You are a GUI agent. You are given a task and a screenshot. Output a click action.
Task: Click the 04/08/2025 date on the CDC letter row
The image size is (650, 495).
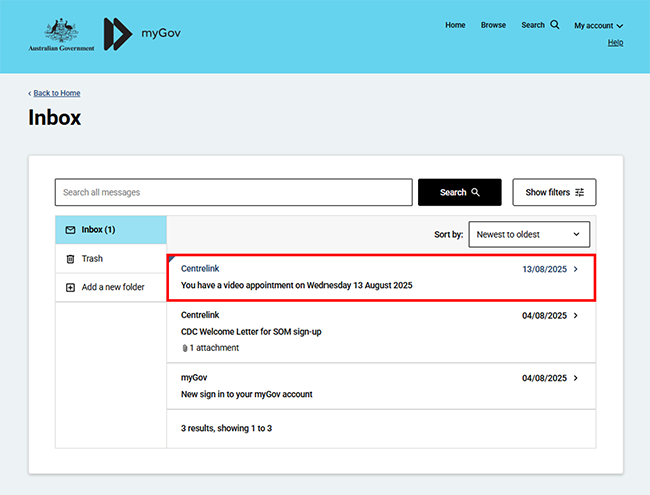pos(544,316)
